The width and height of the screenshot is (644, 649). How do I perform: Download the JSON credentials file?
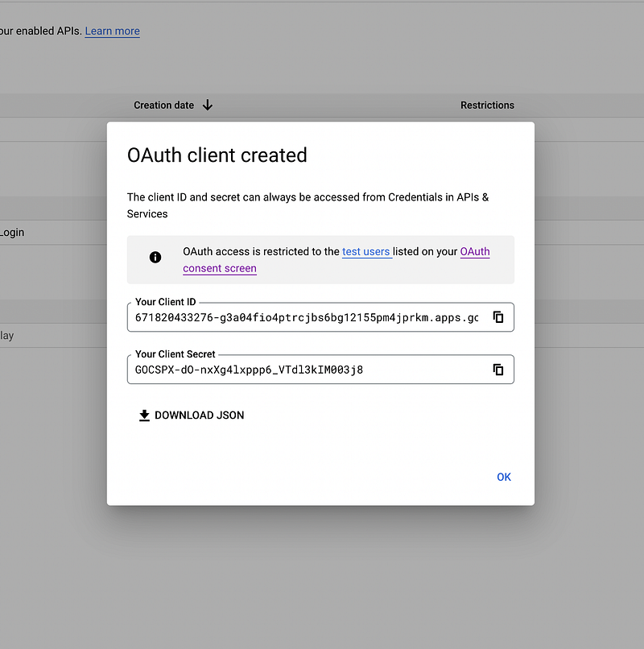click(192, 415)
